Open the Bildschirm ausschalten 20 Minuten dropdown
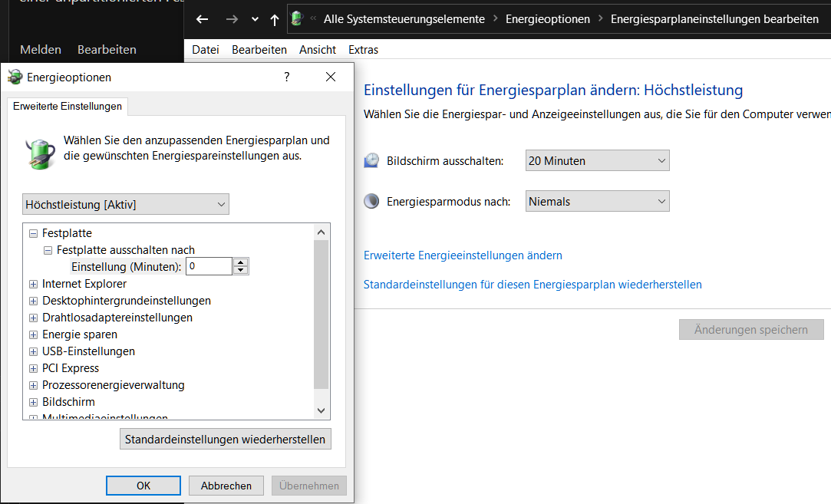The width and height of the screenshot is (831, 504). point(597,160)
